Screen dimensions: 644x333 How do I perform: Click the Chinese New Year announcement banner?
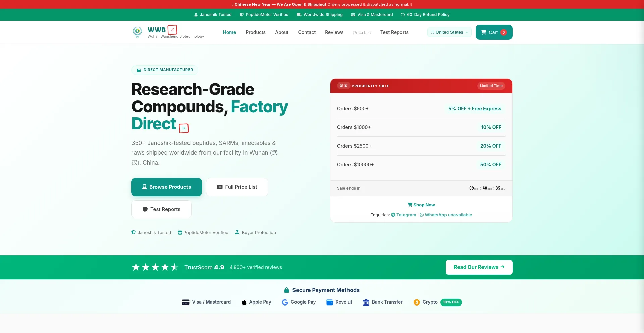pos(322,4)
